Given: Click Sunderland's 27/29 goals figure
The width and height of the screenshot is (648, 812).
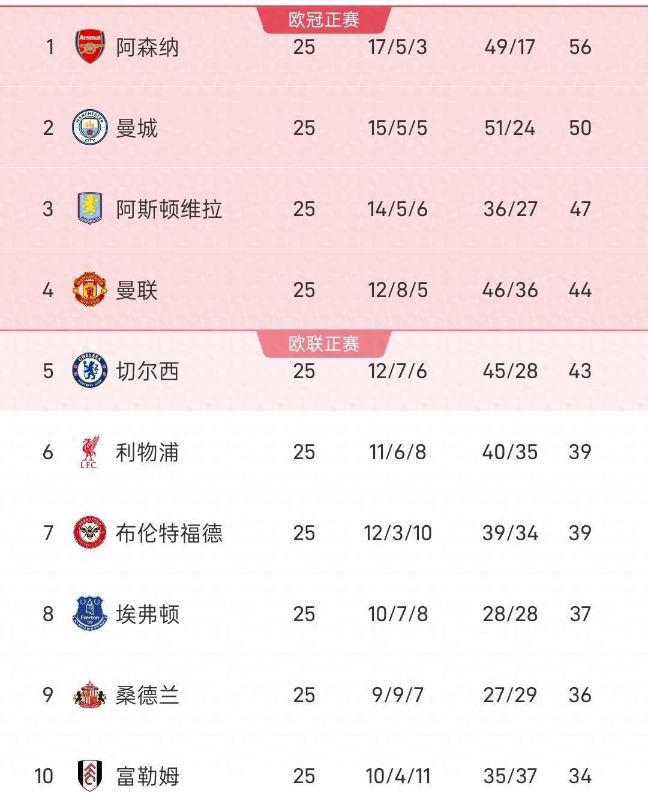Looking at the screenshot, I should (x=510, y=695).
